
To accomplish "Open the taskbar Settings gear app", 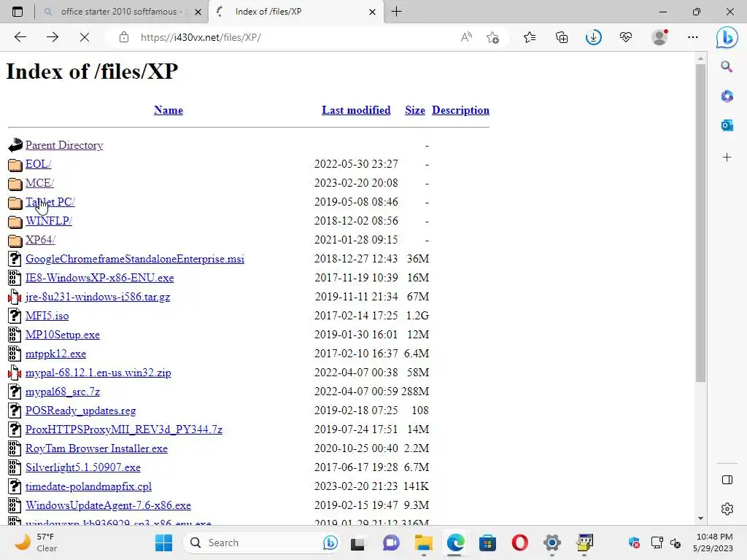I will [x=552, y=542].
